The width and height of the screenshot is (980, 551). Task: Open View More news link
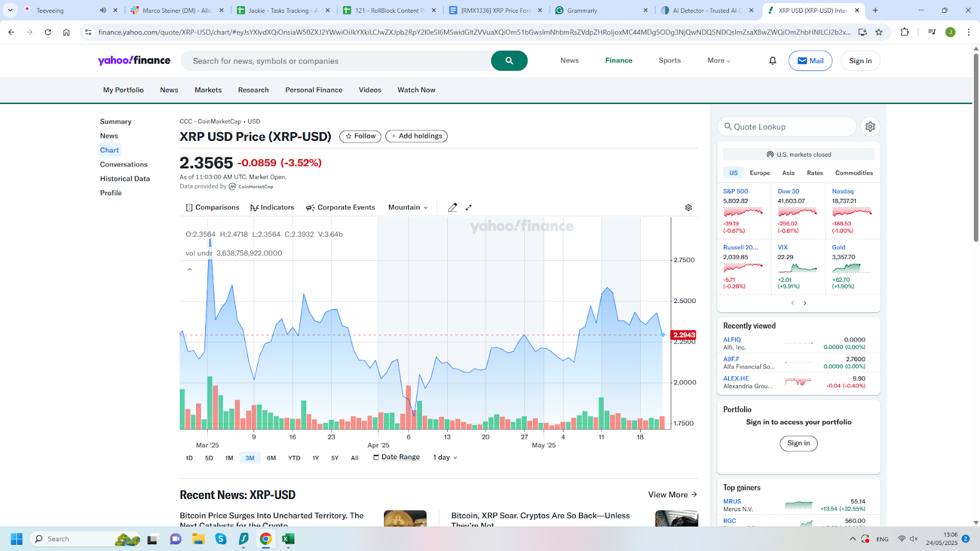(x=673, y=495)
